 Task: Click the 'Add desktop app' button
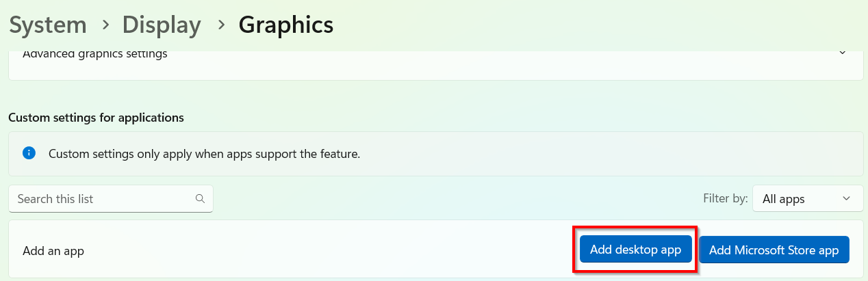[635, 250]
